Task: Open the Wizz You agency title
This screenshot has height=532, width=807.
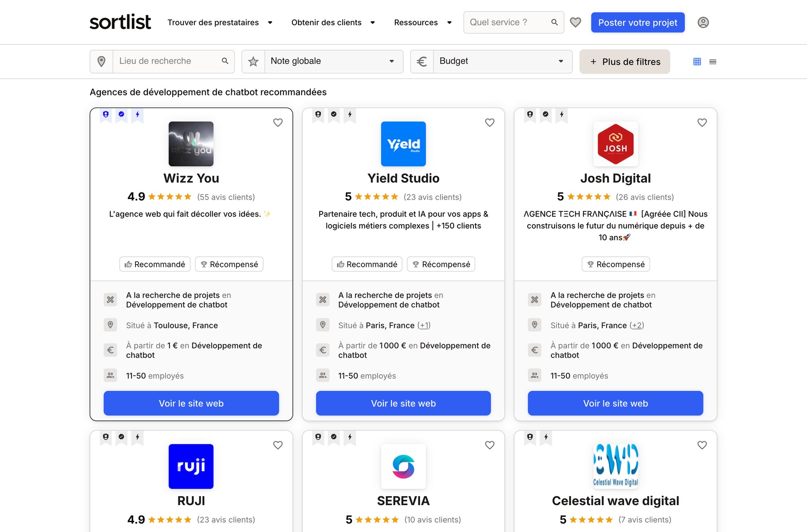Action: (191, 178)
